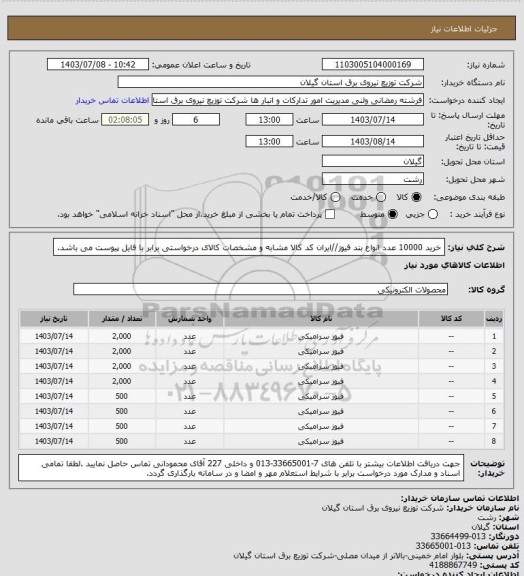524x576 pixels.
Task: Click the phone number 33665001-013
Action: 443,546
